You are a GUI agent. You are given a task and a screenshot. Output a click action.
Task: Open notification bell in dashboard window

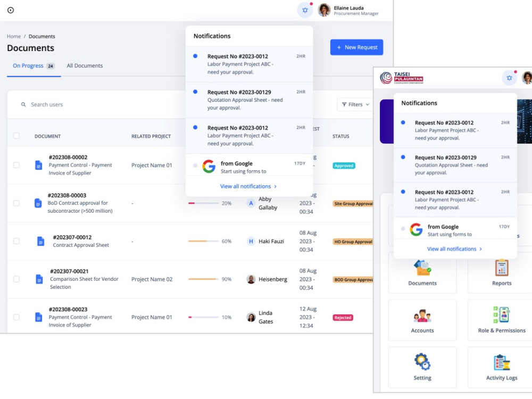pyautogui.click(x=509, y=78)
